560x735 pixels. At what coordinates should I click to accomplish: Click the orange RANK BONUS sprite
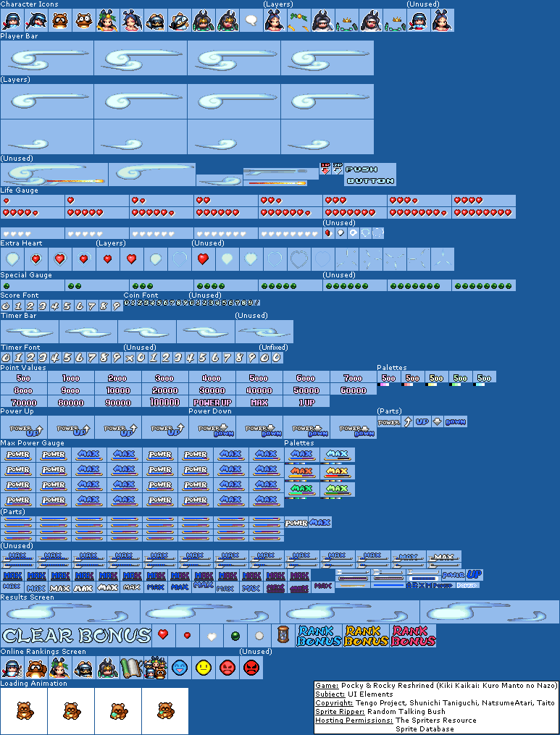tap(366, 636)
